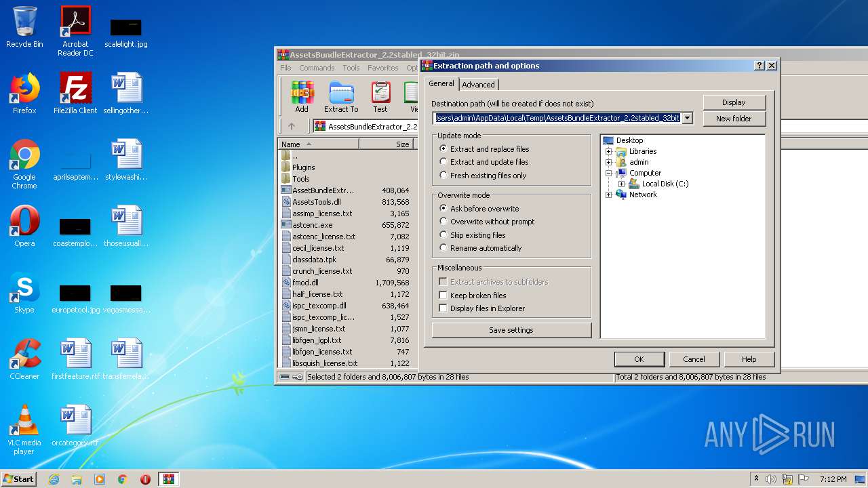Click Size column header in file list

point(386,144)
